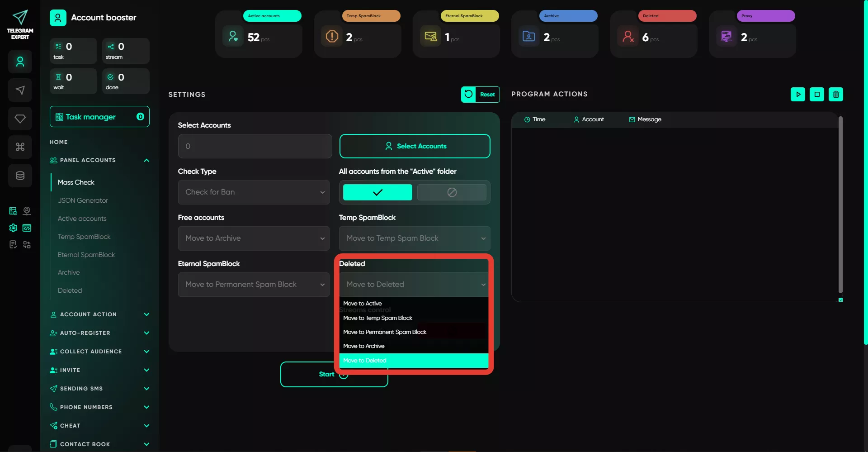
Task: Enable all accounts from Active folder checkmark
Action: [x=377, y=192]
